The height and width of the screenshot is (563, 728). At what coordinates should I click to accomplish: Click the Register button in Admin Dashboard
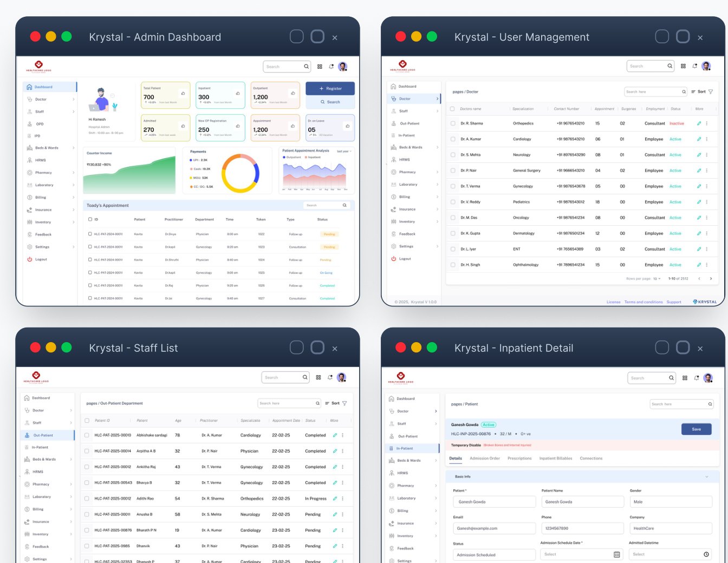(330, 88)
